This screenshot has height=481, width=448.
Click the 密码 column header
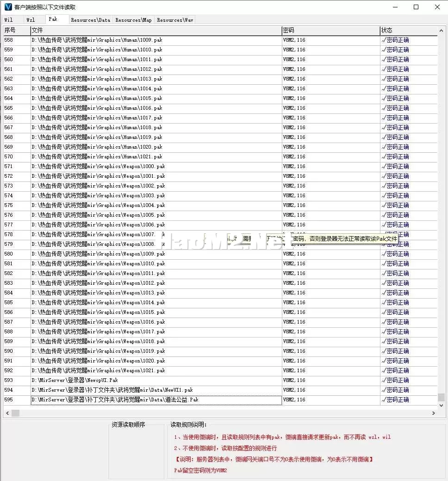click(331, 31)
